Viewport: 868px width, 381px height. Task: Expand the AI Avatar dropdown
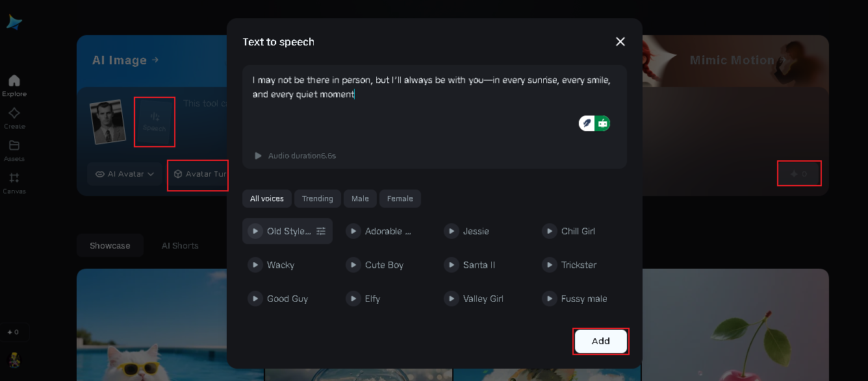(125, 174)
